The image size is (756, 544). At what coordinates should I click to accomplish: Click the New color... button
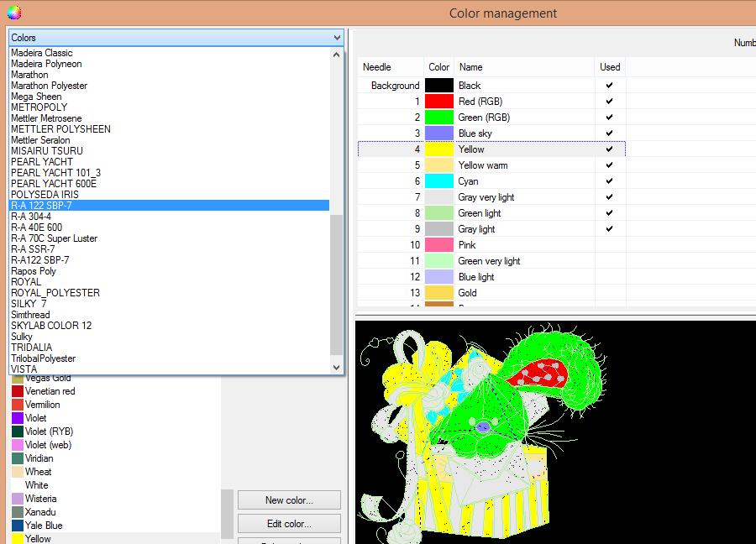(289, 500)
